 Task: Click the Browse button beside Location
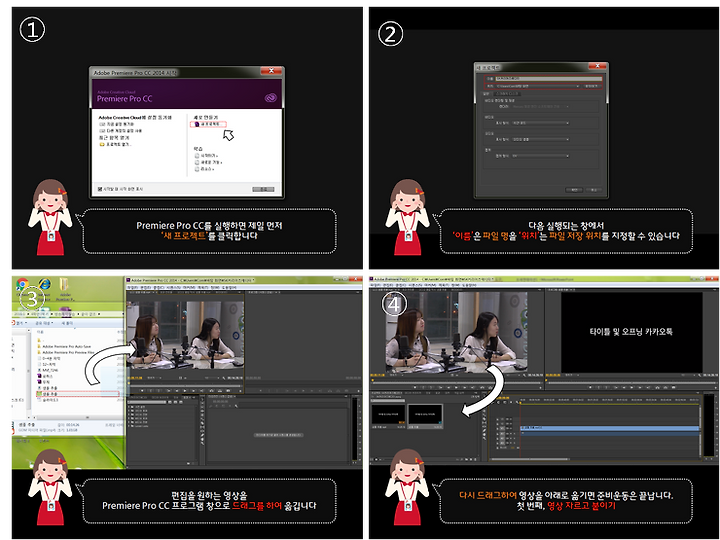591,86
